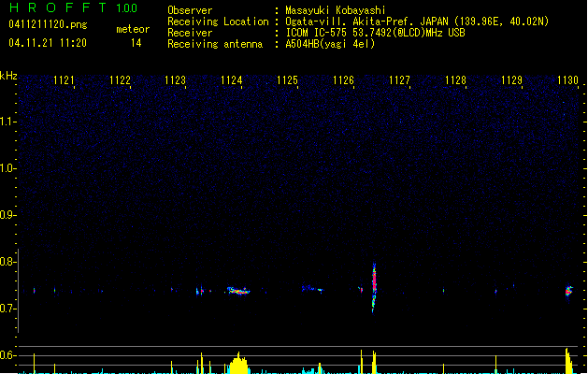588x374 pixels.
Task: Click the 1123 time axis marker
Action: pos(176,80)
